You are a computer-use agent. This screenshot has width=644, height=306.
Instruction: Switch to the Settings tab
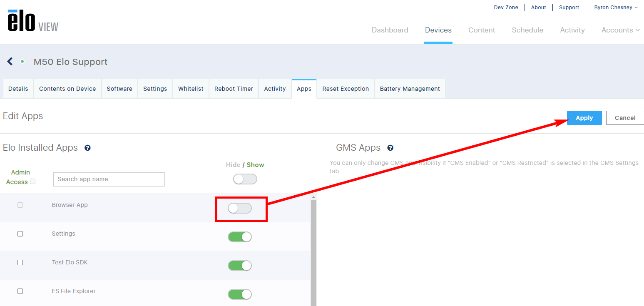click(x=155, y=89)
